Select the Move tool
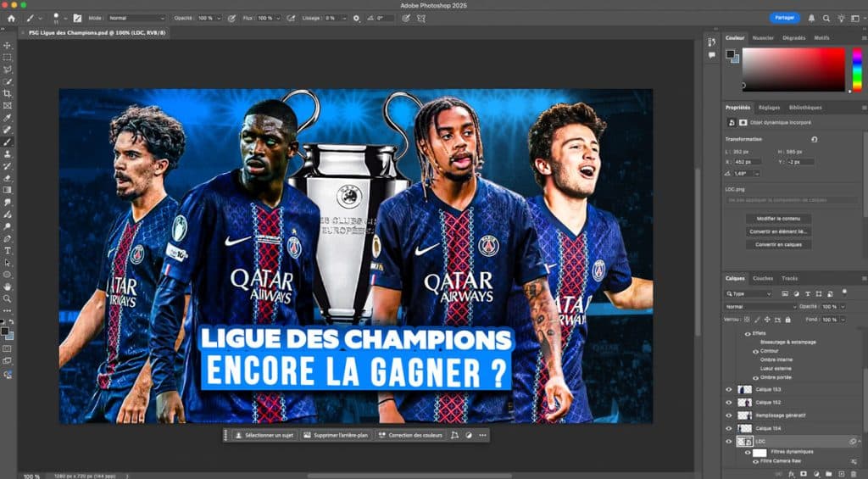This screenshot has height=479, width=868. click(x=8, y=44)
